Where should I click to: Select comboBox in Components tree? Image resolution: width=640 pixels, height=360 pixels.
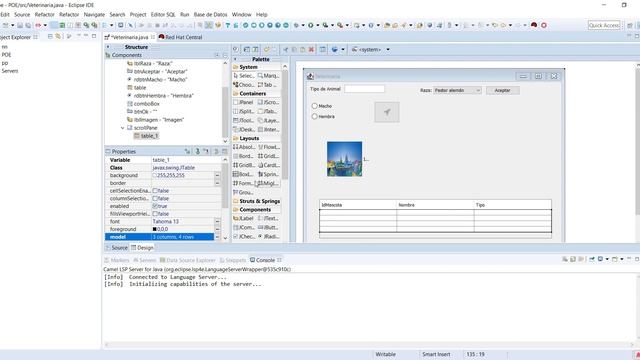coord(143,104)
